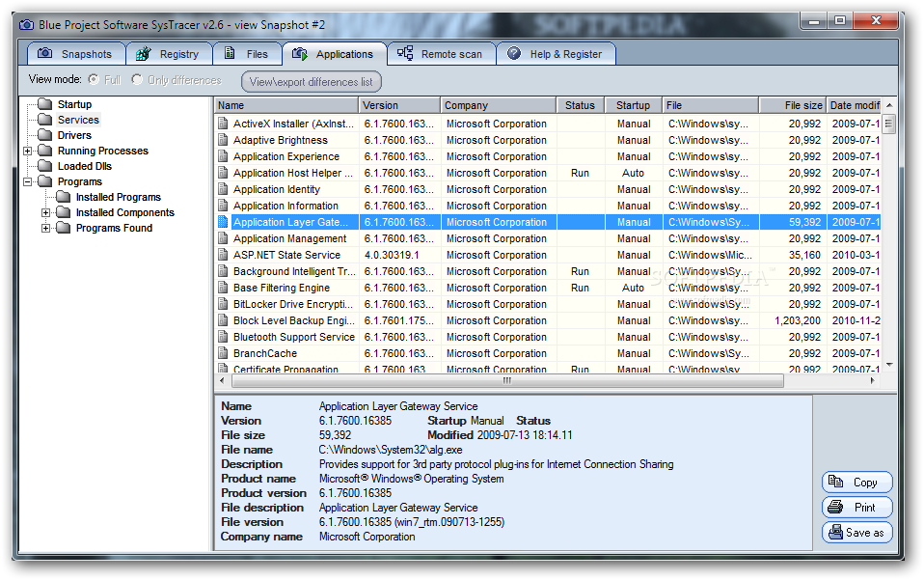Click the Block Level Backup row icon
The width and height of the screenshot is (924, 580).
click(223, 320)
